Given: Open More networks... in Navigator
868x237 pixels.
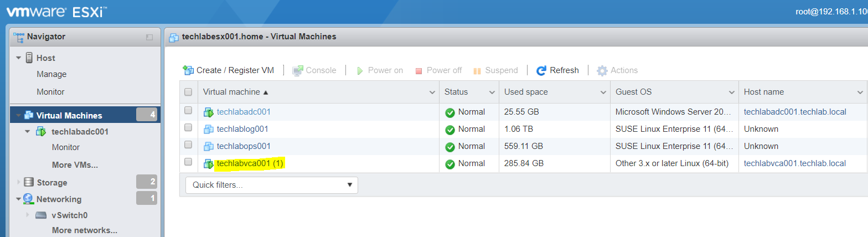Looking at the screenshot, I should (x=85, y=230).
